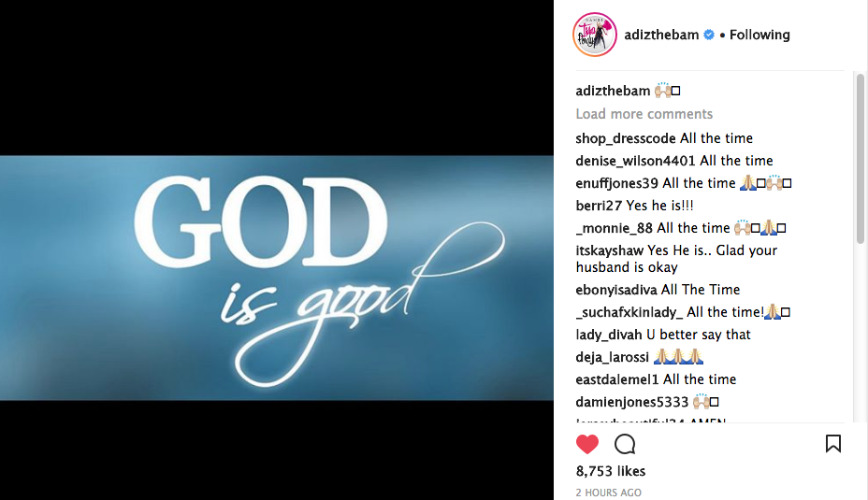Visit denise_wilson4401 commenter profile
Screen dimensions: 868x500
(x=635, y=161)
